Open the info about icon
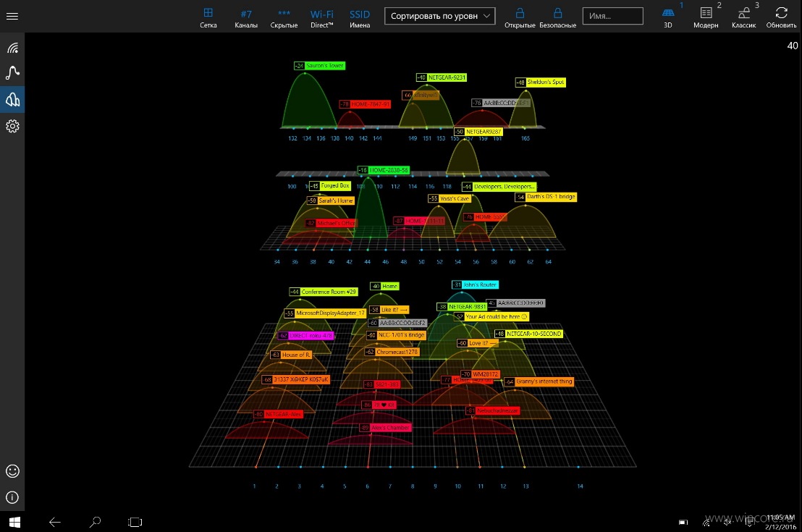Screen dimensions: 802x532 (x=12, y=497)
